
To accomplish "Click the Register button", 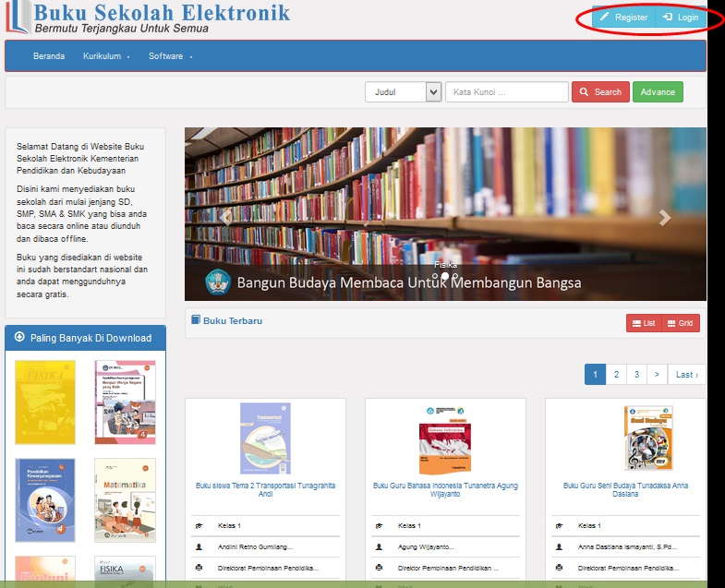I will [x=623, y=18].
